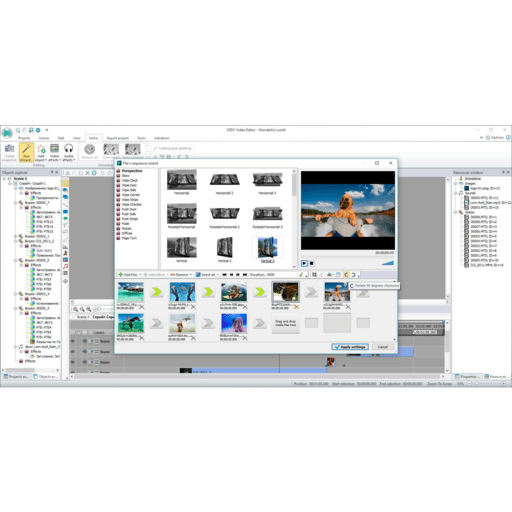The width and height of the screenshot is (512, 512).
Task: Select Page Turn in transition list
Action: click(129, 238)
